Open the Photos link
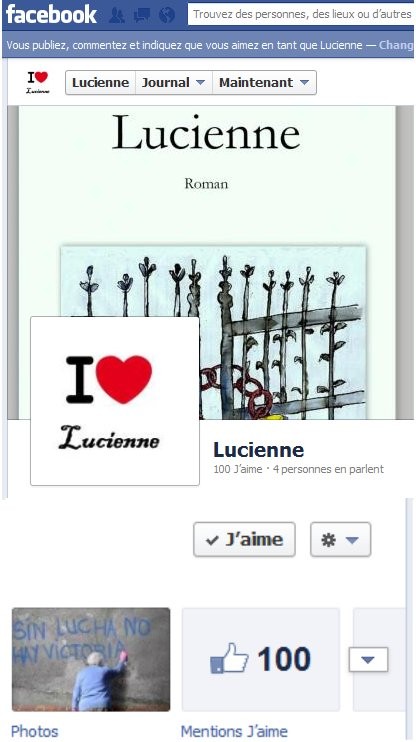Image resolution: width=416 pixels, height=742 pixels. pyautogui.click(x=35, y=731)
